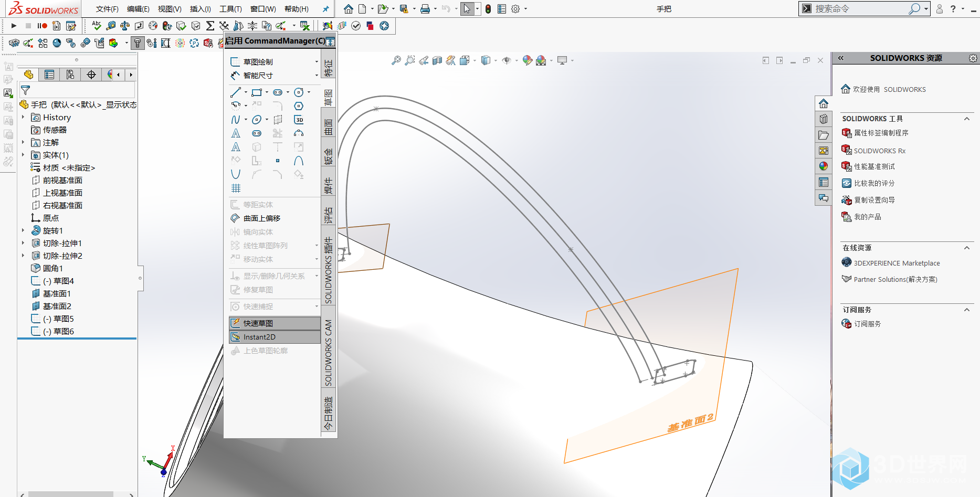Viewport: 980px width, 497px height.
Task: Toggle the FeatureManager filter icon
Action: pos(26,90)
